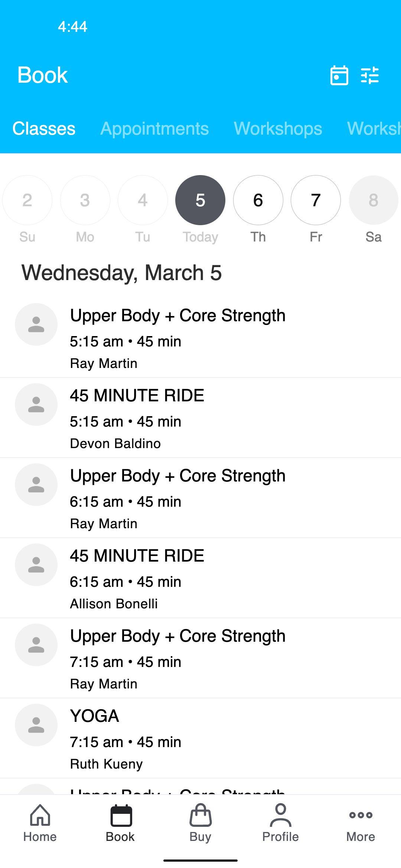This screenshot has height=868, width=401.
Task: Select Thursday the 6th date circle
Action: [258, 200]
